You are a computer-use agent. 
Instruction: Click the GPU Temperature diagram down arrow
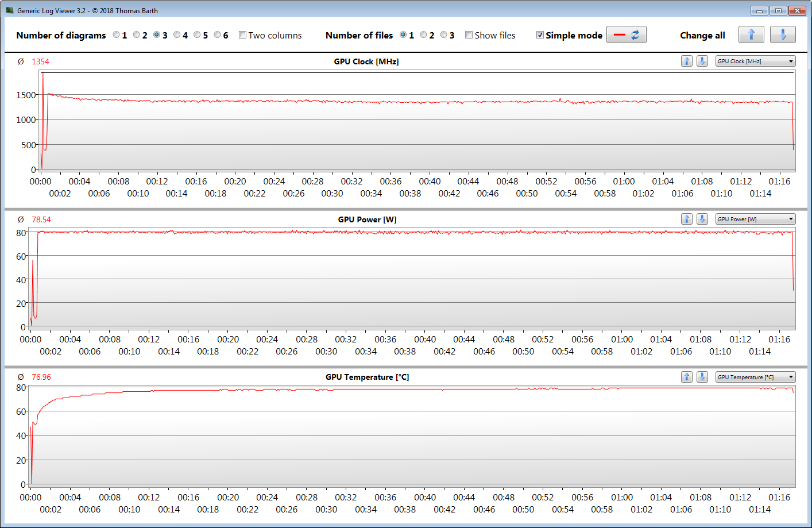[702, 377]
